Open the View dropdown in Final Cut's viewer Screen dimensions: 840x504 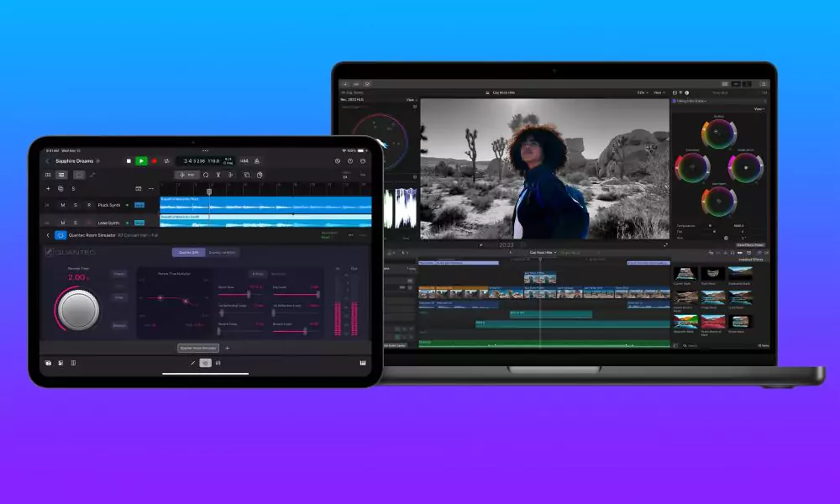[658, 91]
